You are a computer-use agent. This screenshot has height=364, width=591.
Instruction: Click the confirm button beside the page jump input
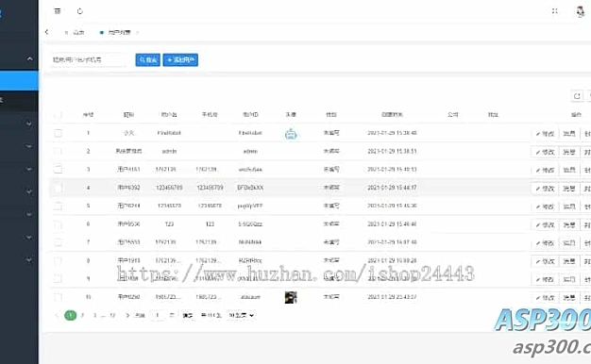coord(188,316)
